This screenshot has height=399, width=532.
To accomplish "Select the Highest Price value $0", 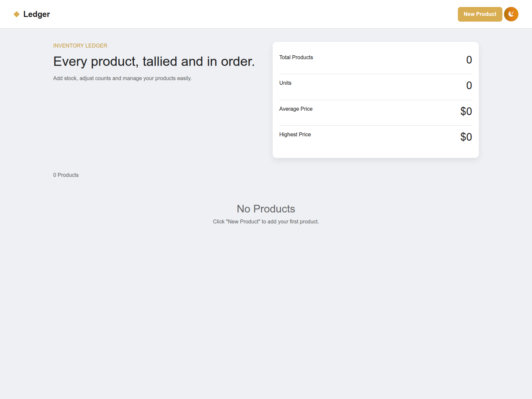I will [466, 137].
